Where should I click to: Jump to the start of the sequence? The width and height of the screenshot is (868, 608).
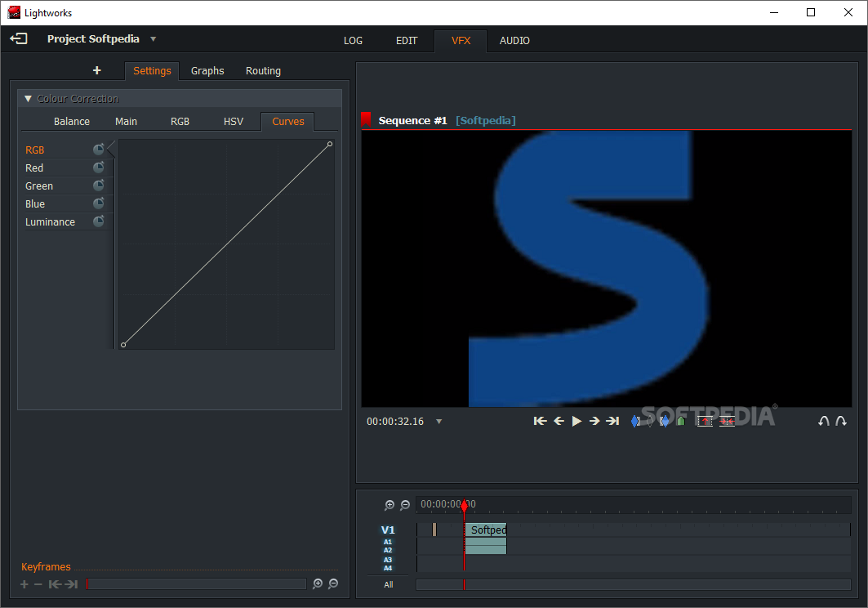(x=541, y=421)
